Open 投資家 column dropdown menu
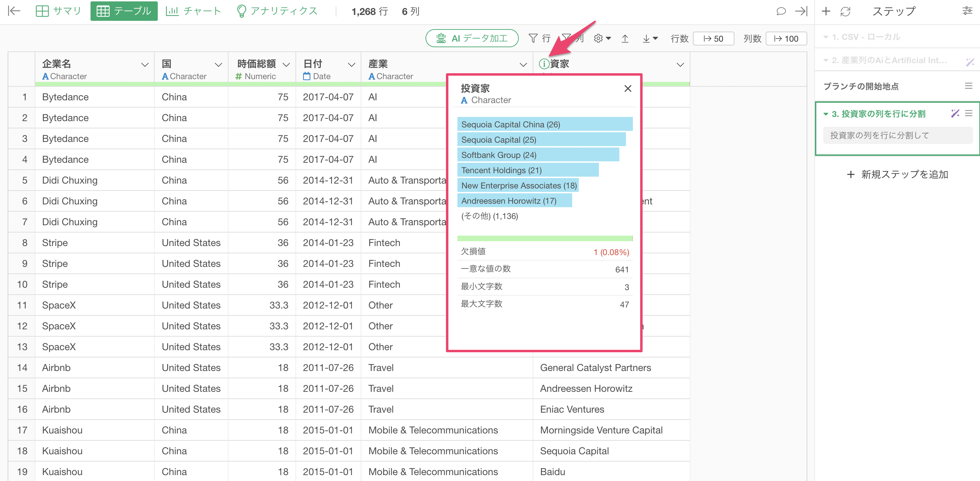Image resolution: width=980 pixels, height=481 pixels. [x=680, y=65]
